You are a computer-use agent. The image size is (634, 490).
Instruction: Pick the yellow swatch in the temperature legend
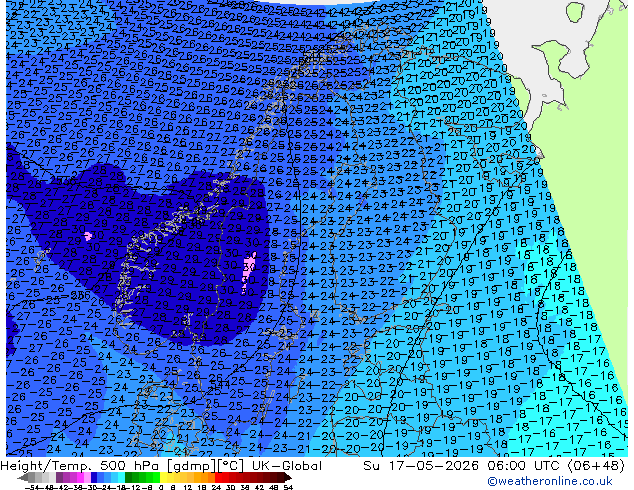163,478
